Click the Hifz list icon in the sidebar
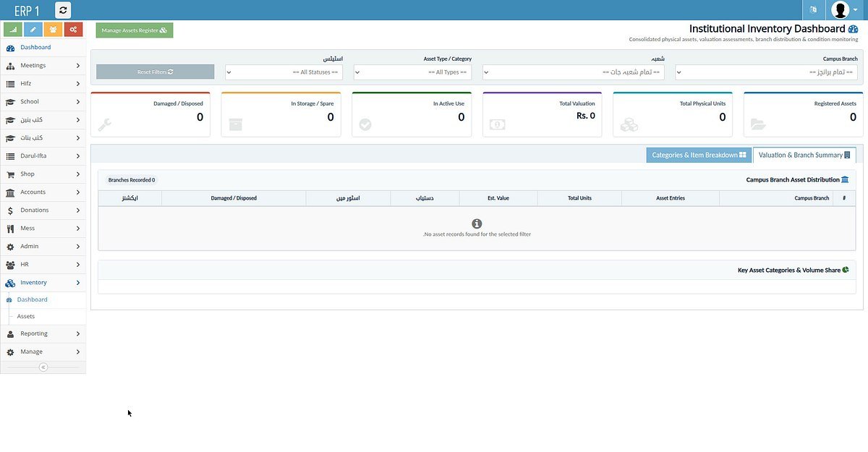This screenshot has height=452, width=868. coord(10,84)
